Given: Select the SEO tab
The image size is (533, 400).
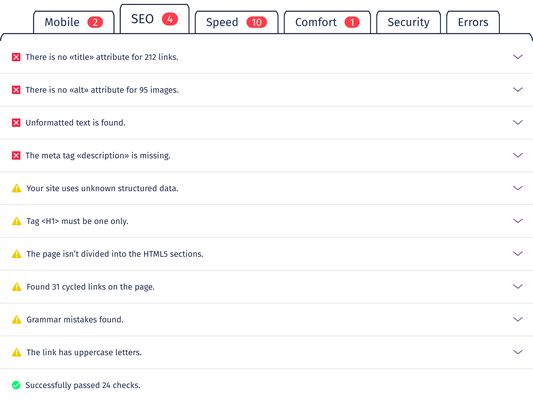Looking at the screenshot, I should click(154, 19).
